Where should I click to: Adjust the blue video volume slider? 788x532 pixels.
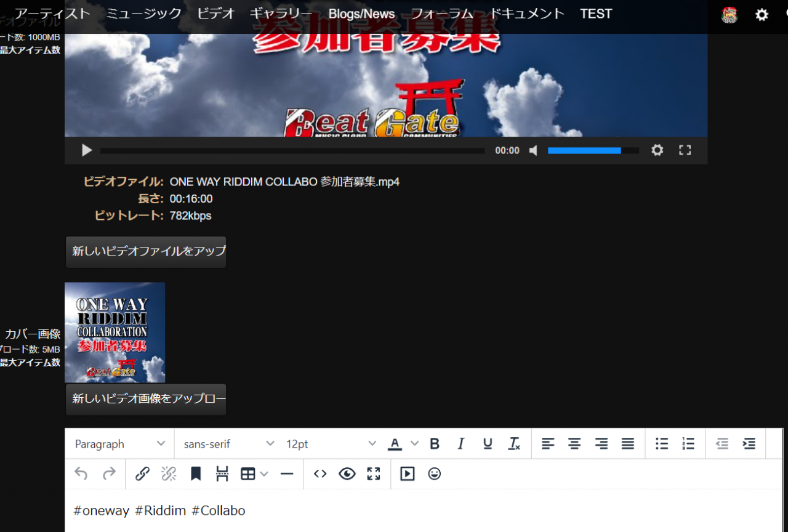click(593, 150)
